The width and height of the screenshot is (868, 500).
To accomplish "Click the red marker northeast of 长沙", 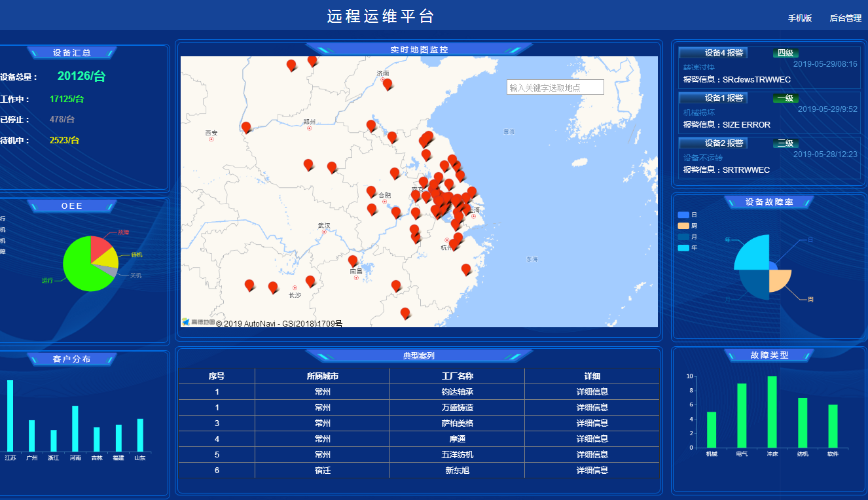I will [x=310, y=280].
